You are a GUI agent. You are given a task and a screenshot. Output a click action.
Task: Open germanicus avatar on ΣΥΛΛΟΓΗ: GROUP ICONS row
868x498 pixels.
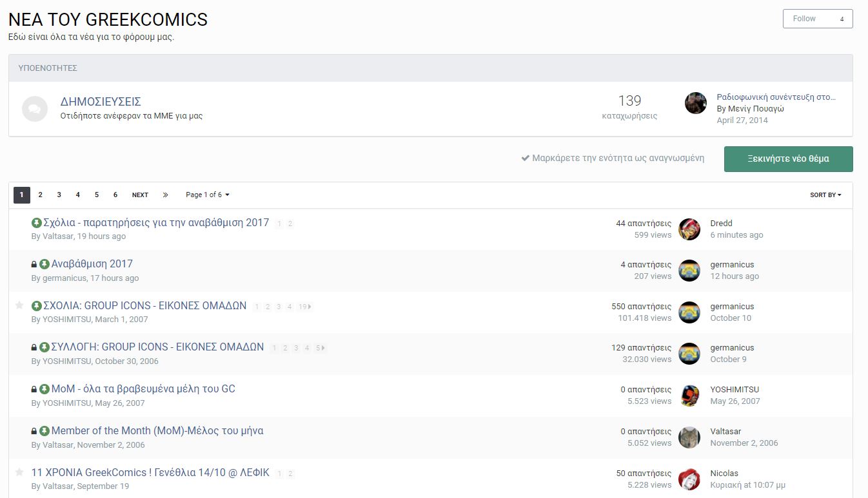point(689,354)
